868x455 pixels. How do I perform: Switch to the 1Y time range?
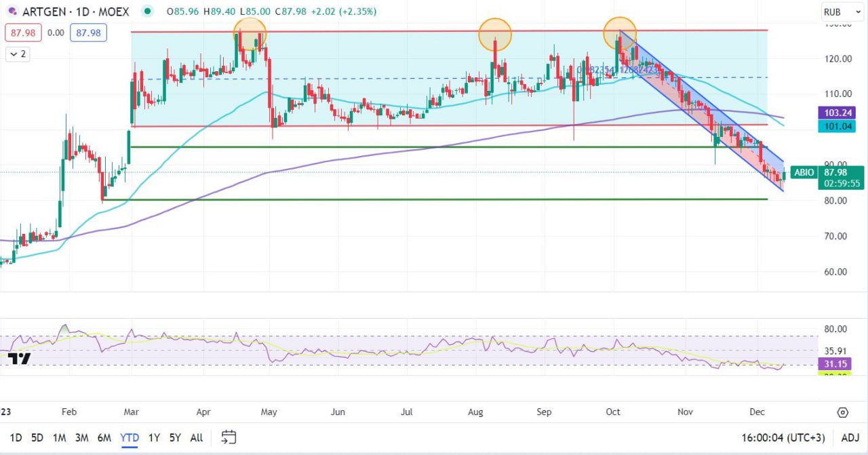point(154,437)
